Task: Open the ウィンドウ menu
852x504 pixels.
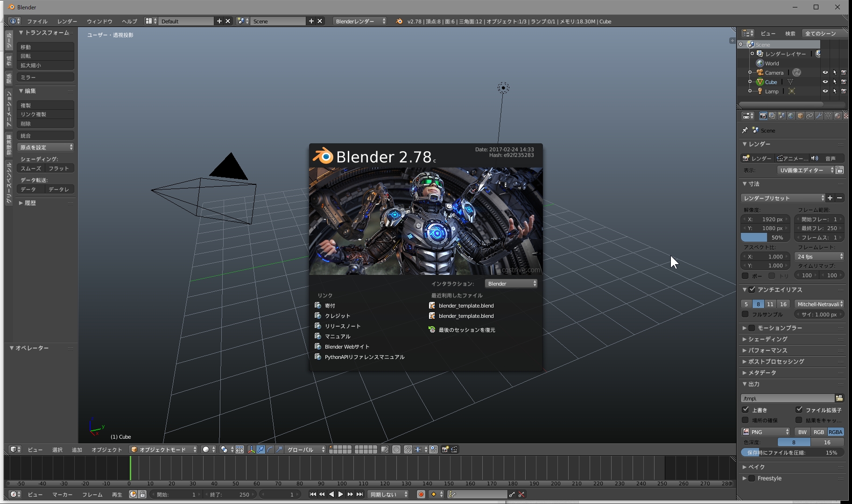Action: 99,21
